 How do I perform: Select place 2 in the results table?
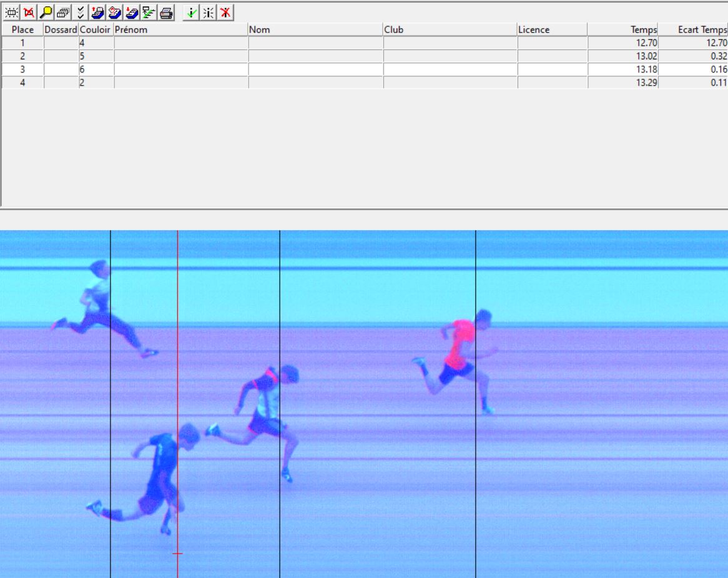22,56
